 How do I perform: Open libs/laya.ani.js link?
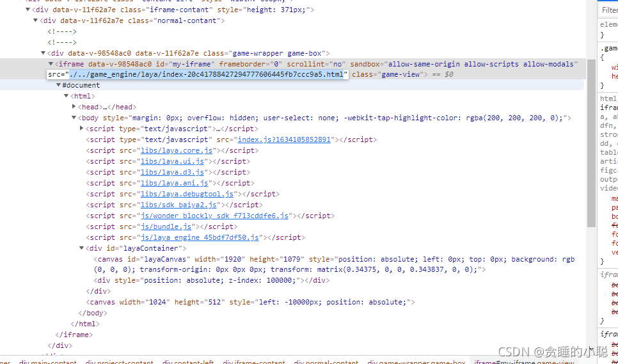point(175,183)
